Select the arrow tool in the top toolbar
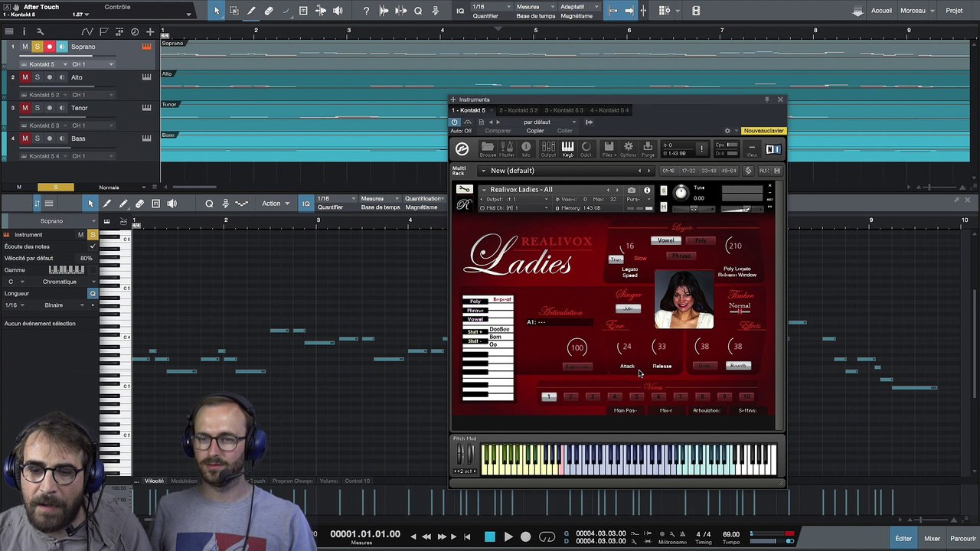This screenshot has height=551, width=980. point(217,11)
